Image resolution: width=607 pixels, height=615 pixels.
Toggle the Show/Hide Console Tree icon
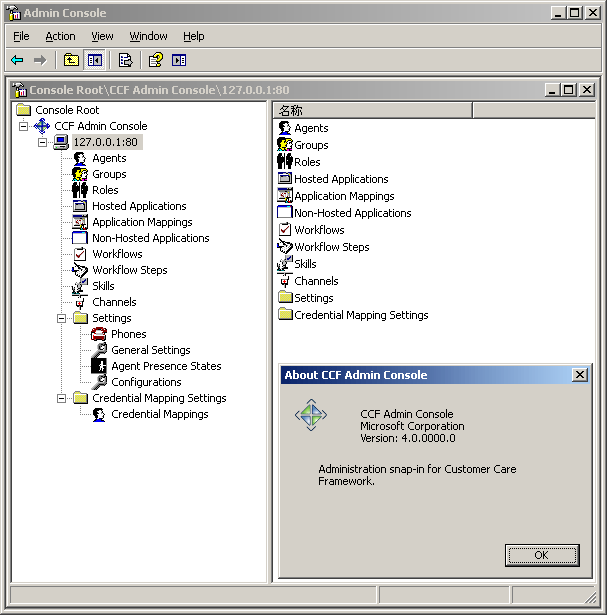coord(95,60)
